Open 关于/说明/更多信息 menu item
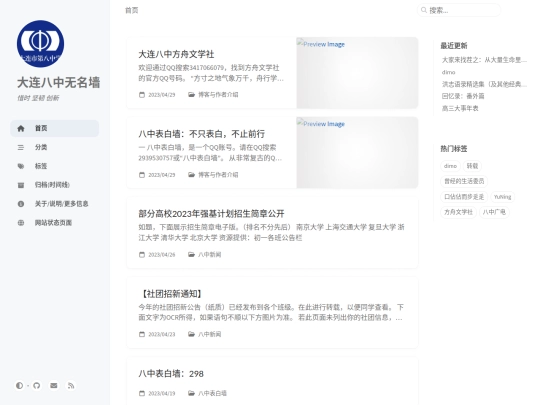The image size is (540, 405). [x=55, y=204]
